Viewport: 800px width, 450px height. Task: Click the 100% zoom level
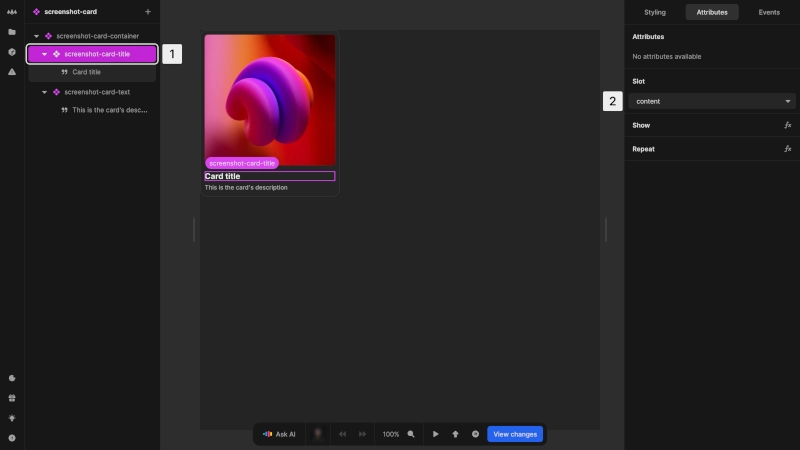[x=391, y=434]
